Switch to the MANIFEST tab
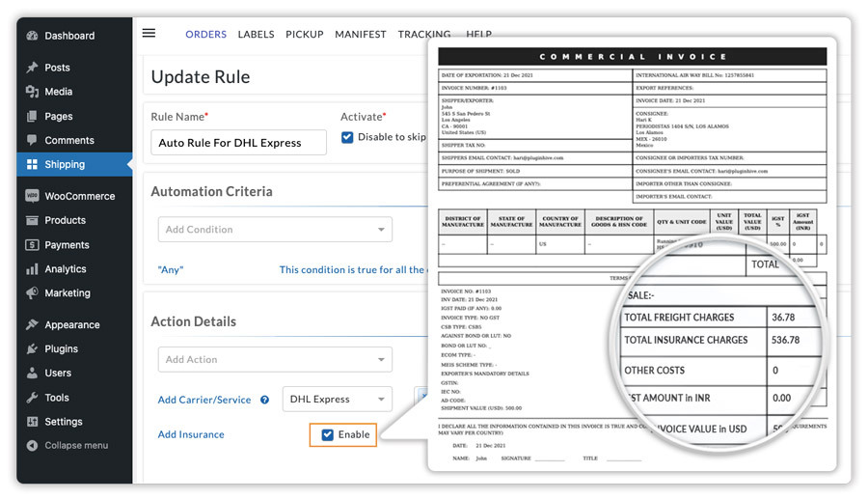The width and height of the screenshot is (868, 499). click(x=361, y=35)
